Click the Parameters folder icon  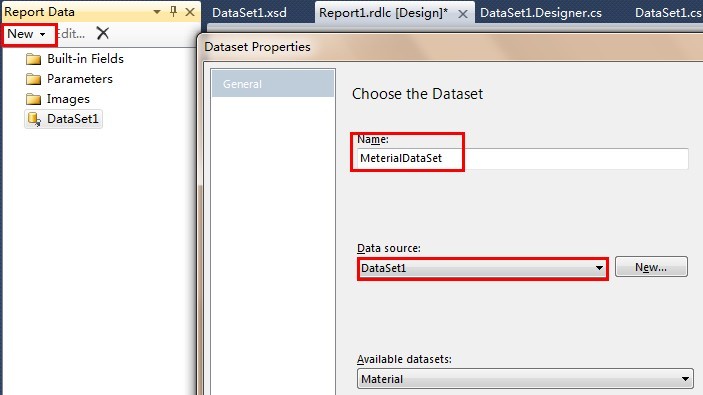click(x=34, y=79)
